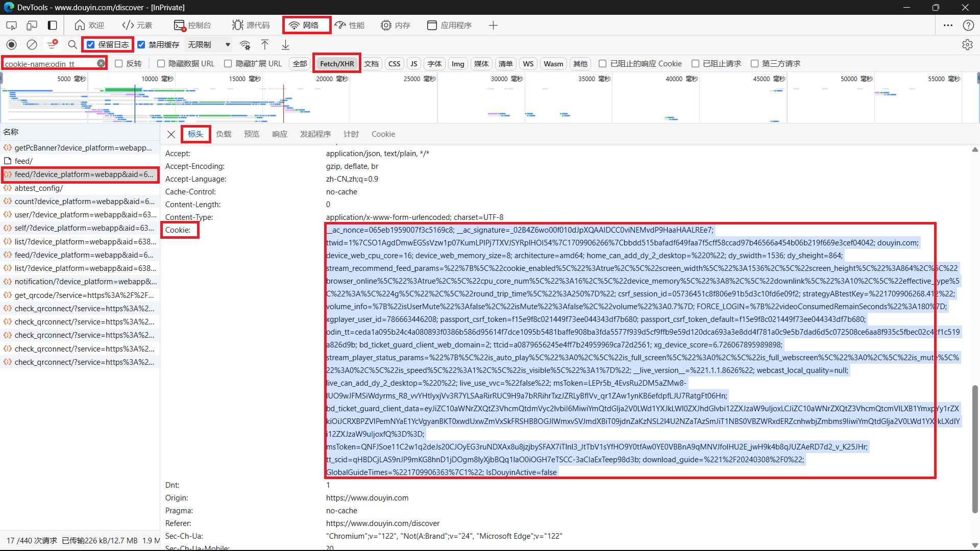
Task: Click the record network log icon
Action: (12, 45)
